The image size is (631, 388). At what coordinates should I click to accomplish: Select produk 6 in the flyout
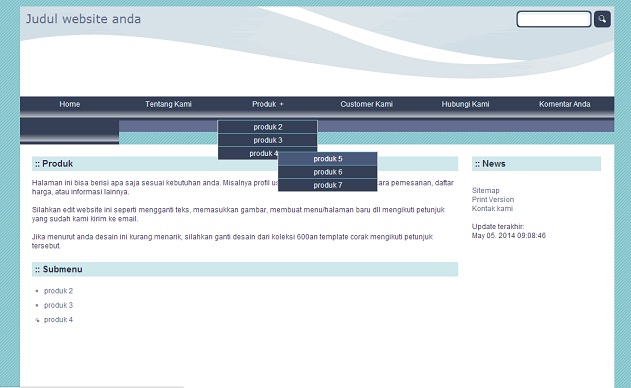tap(328, 172)
